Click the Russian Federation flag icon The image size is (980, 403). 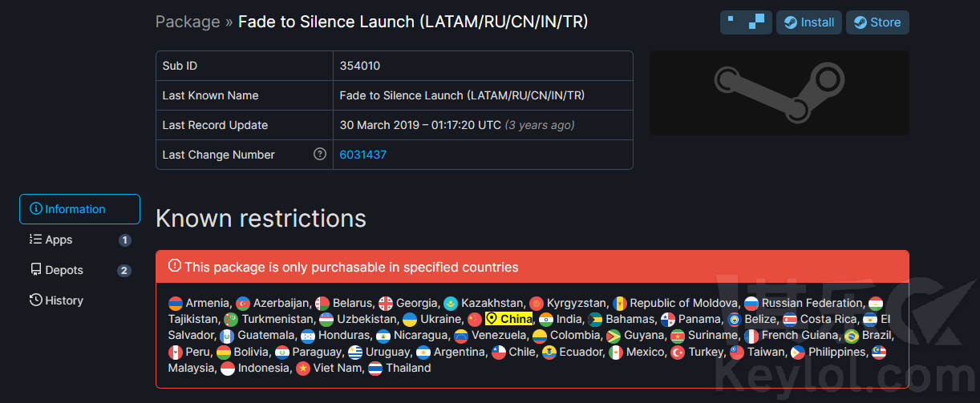(751, 304)
